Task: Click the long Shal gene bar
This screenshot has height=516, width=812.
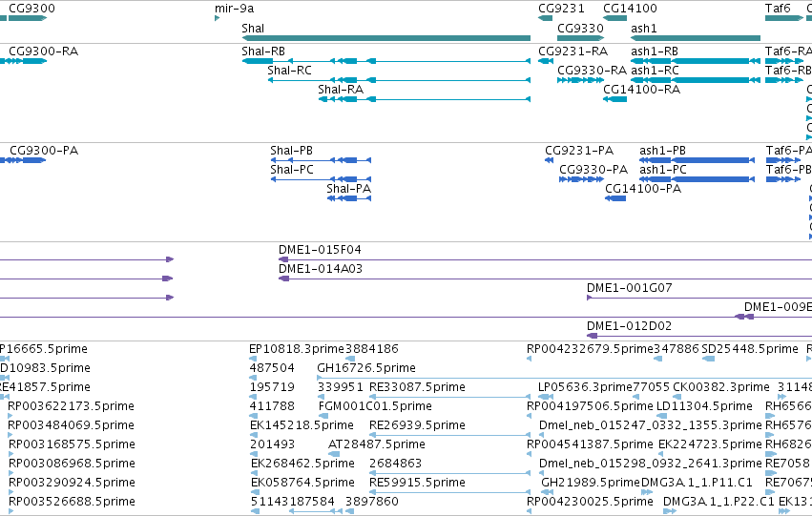Action: coord(385,38)
